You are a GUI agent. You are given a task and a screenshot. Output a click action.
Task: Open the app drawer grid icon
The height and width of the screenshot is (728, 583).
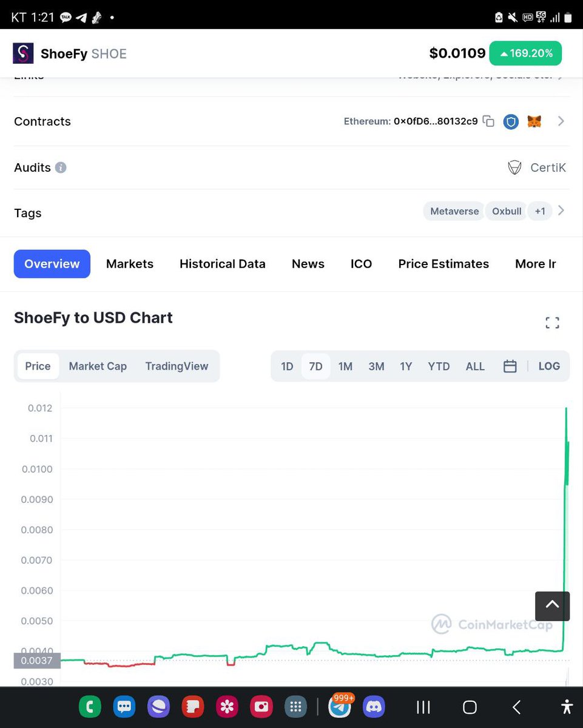295,707
